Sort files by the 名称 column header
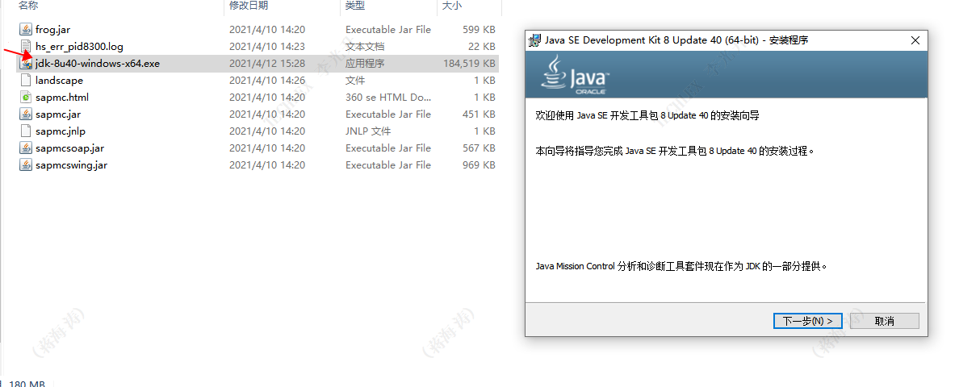 click(27, 6)
